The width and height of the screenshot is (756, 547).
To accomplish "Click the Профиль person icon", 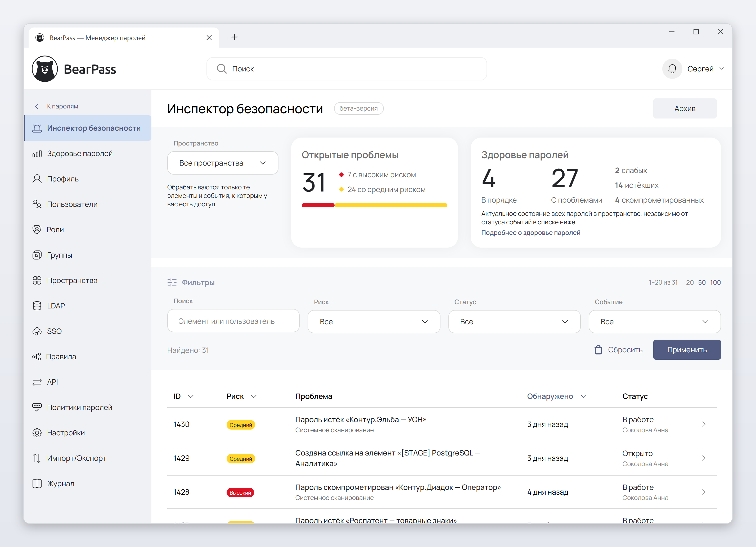I will tap(37, 179).
